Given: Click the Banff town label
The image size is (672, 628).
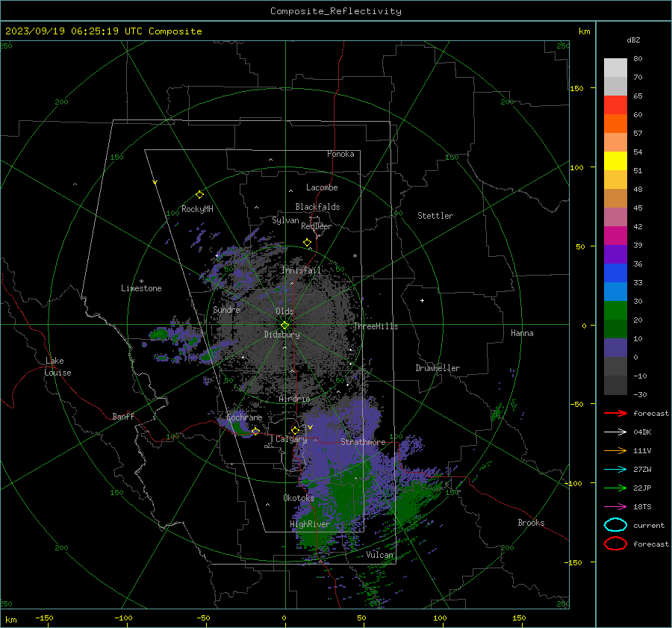Looking at the screenshot, I should coord(123,416).
